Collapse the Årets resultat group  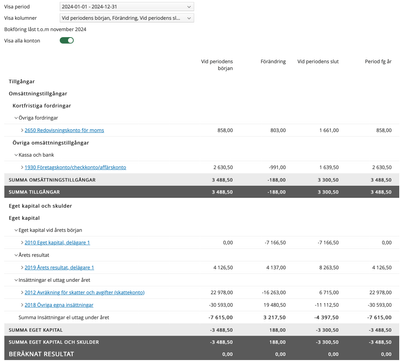tap(16, 255)
